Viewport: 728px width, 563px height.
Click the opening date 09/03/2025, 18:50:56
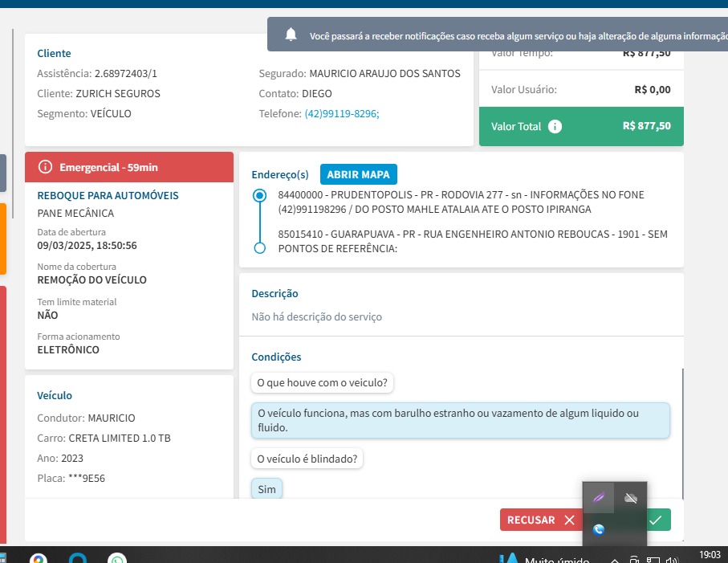[x=87, y=245]
